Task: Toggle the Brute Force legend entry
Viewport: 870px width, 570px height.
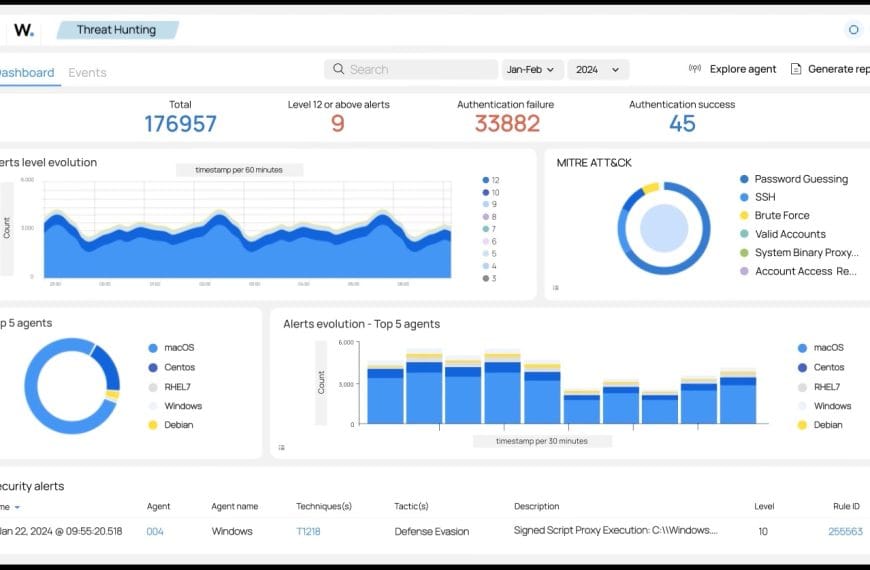Action: click(x=775, y=215)
